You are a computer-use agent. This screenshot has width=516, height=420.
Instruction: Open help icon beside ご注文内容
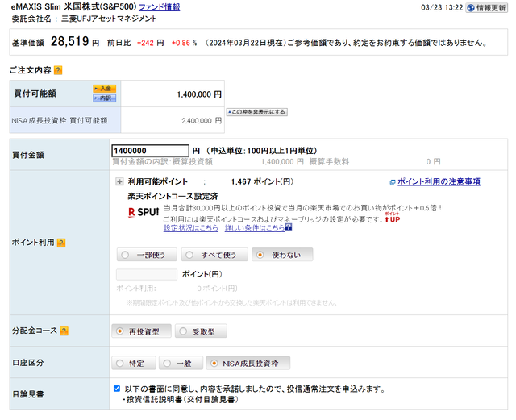click(x=58, y=70)
